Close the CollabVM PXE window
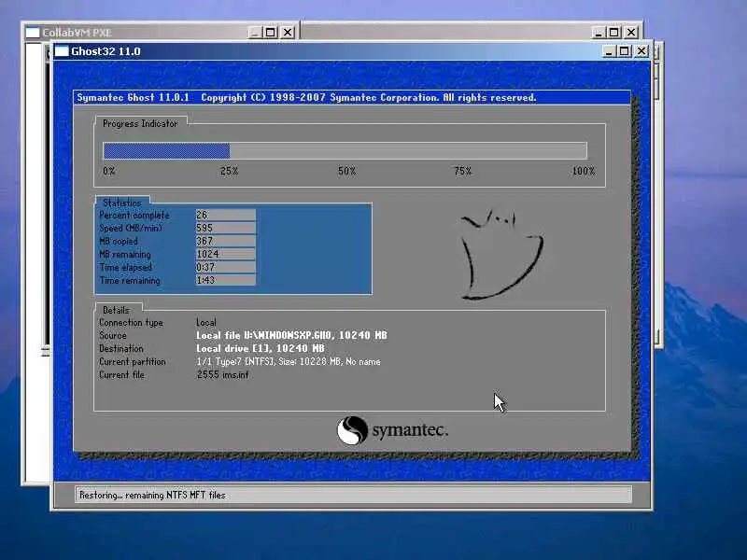Screen dimensions: 747x560 [x=288, y=33]
